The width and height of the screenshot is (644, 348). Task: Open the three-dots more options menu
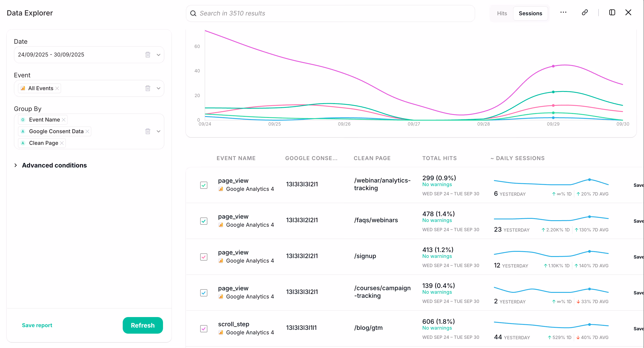[563, 13]
